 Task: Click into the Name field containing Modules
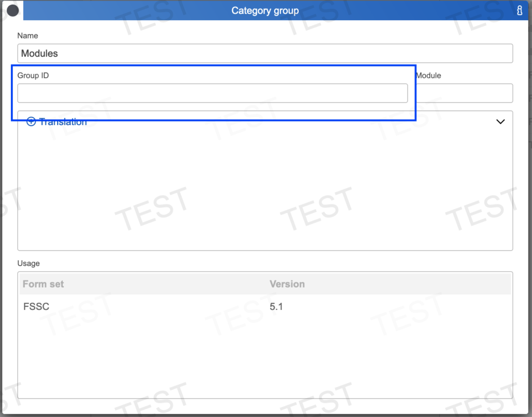(x=265, y=53)
